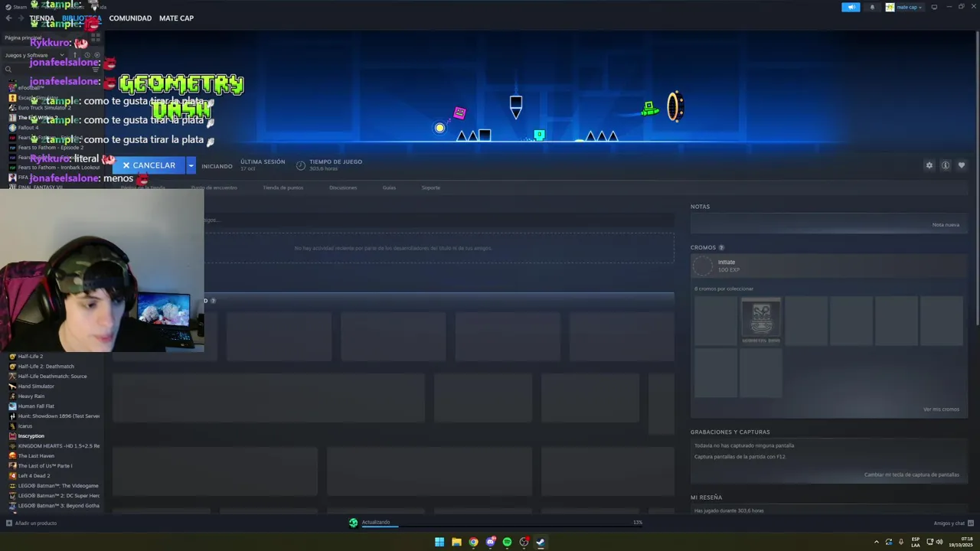
Task: Select Half-Life 2 in library
Action: click(x=31, y=357)
